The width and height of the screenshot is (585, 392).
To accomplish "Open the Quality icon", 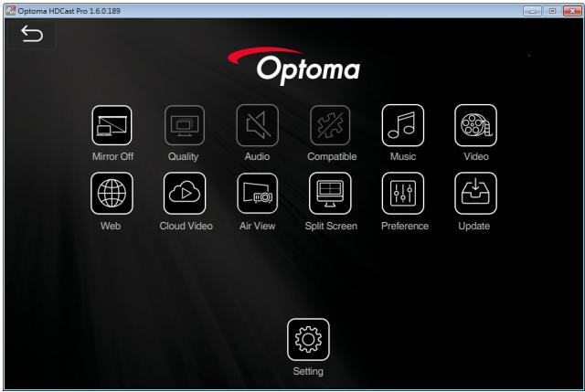I will (185, 125).
